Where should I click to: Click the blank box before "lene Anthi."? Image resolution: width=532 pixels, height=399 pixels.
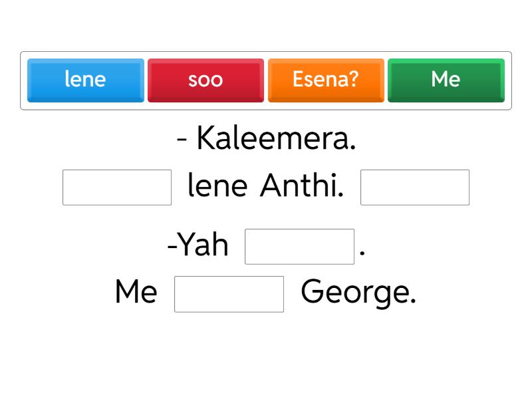pyautogui.click(x=117, y=188)
